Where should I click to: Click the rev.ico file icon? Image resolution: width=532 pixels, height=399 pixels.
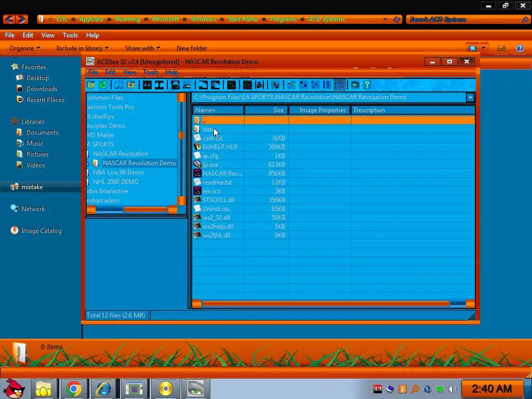[197, 191]
